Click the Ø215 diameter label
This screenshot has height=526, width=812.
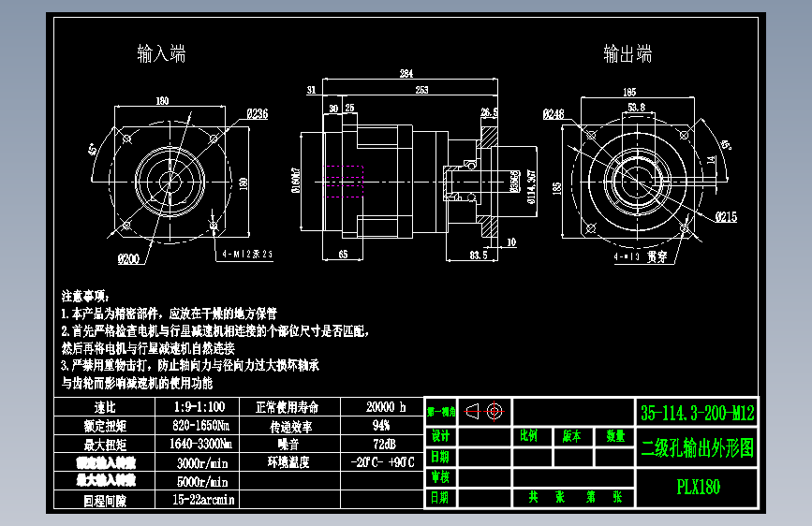727,217
